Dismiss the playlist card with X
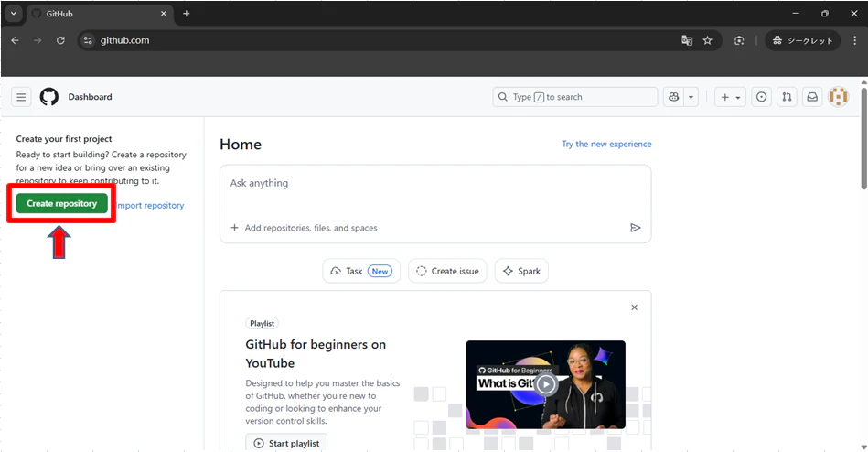The height and width of the screenshot is (452, 868). pos(635,307)
